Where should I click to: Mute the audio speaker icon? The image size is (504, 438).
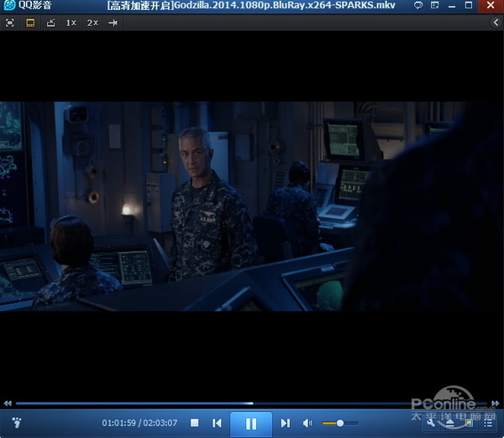click(x=307, y=423)
